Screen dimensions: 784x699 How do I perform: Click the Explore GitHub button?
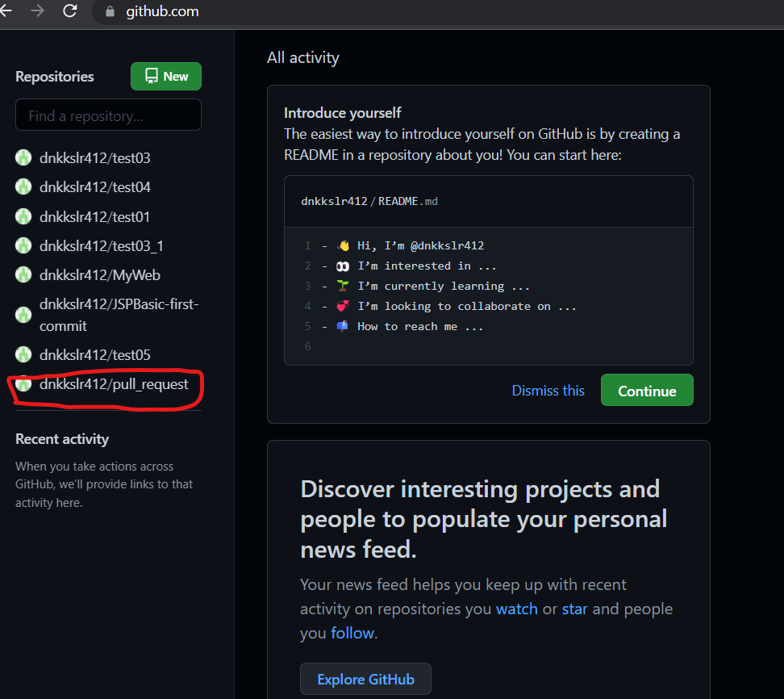click(x=365, y=679)
